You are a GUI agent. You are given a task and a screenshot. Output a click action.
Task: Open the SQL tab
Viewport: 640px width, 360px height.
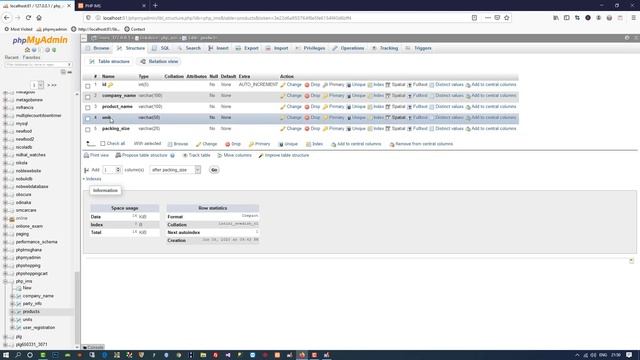click(x=161, y=48)
